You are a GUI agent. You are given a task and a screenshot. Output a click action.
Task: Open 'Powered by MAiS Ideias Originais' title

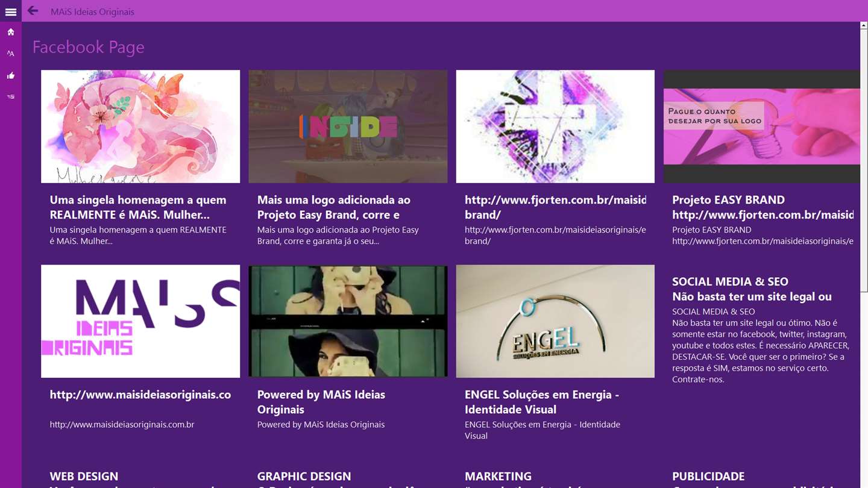pyautogui.click(x=321, y=402)
